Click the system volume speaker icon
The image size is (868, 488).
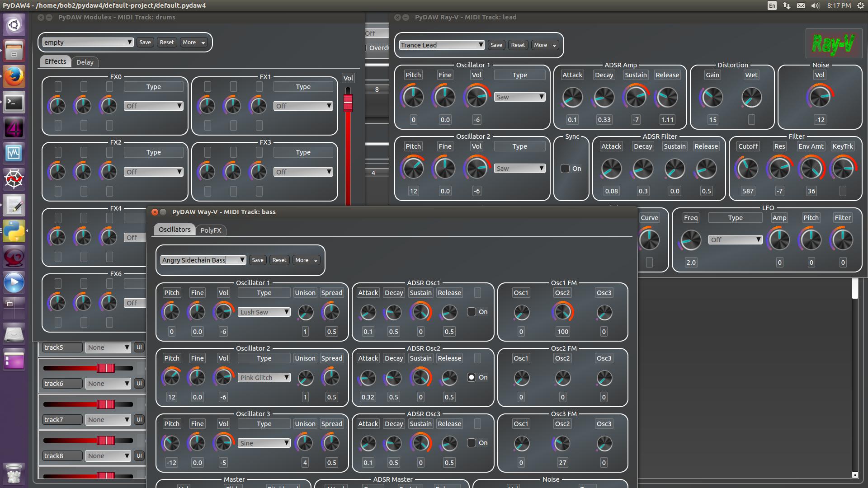click(x=815, y=5)
